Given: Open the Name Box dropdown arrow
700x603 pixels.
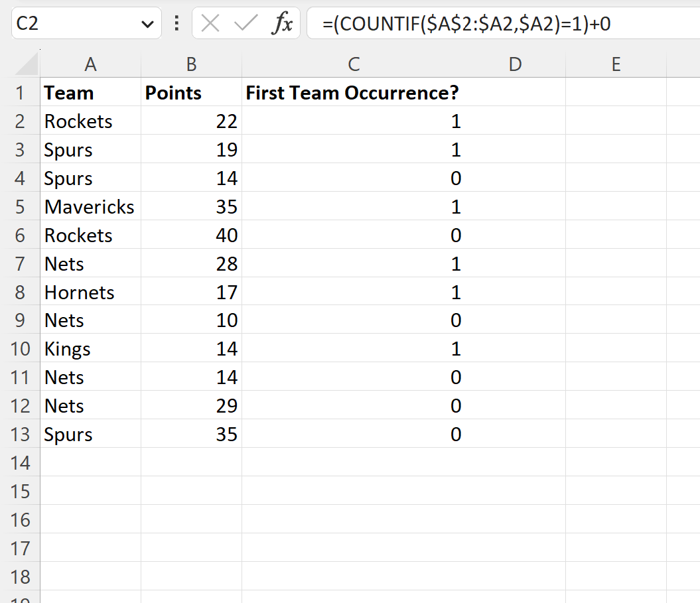Looking at the screenshot, I should pyautogui.click(x=147, y=23).
